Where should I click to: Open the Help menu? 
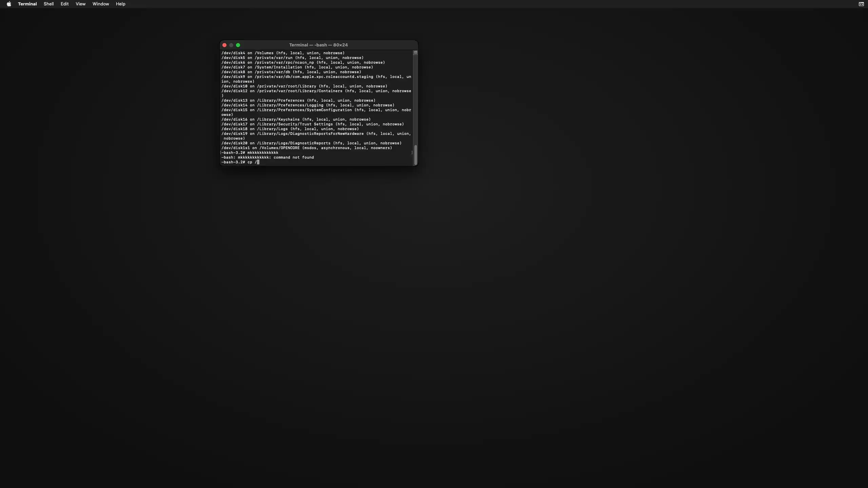click(x=120, y=4)
